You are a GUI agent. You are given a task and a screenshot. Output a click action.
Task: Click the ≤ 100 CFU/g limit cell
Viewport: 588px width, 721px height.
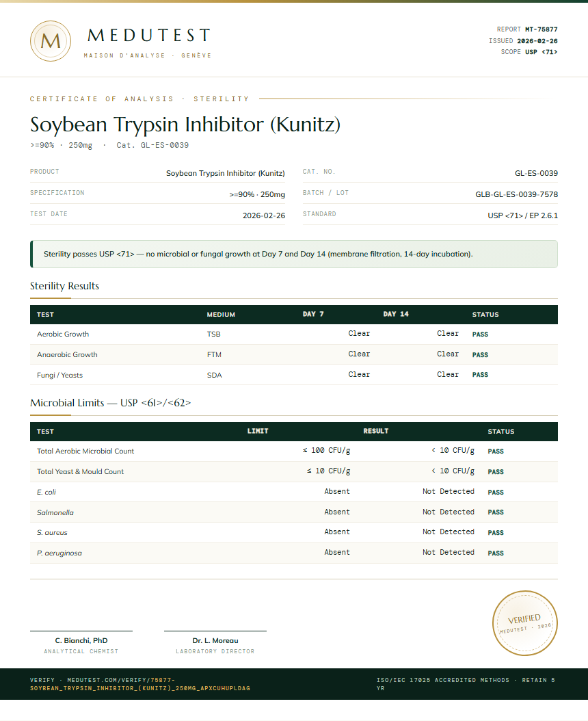click(x=326, y=451)
